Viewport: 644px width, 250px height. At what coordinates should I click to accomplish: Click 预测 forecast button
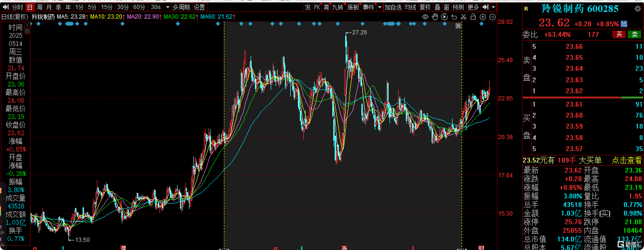pyautogui.click(x=458, y=7)
